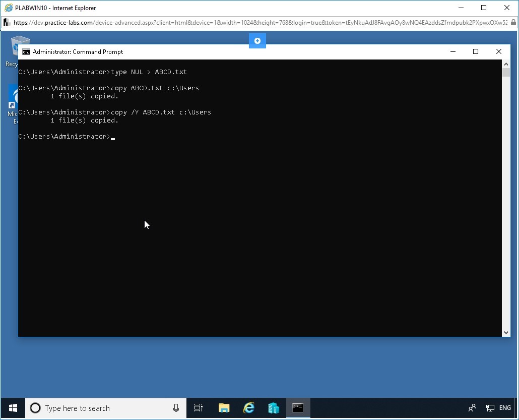
Task: Open Task View from taskbar
Action: click(198, 408)
